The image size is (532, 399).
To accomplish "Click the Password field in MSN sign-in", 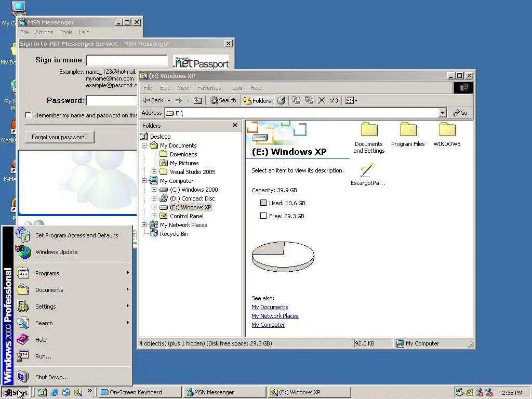I will [112, 100].
